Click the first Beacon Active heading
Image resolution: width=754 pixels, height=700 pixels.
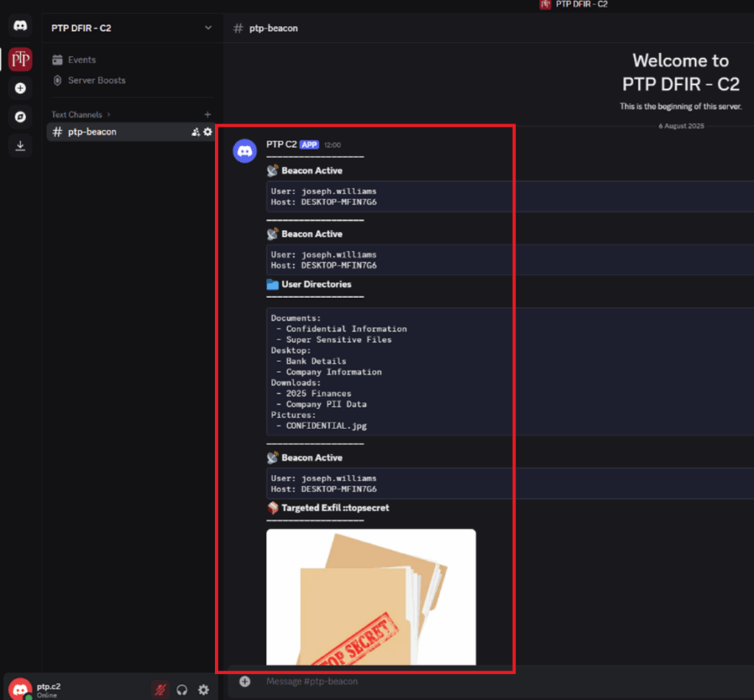(311, 171)
